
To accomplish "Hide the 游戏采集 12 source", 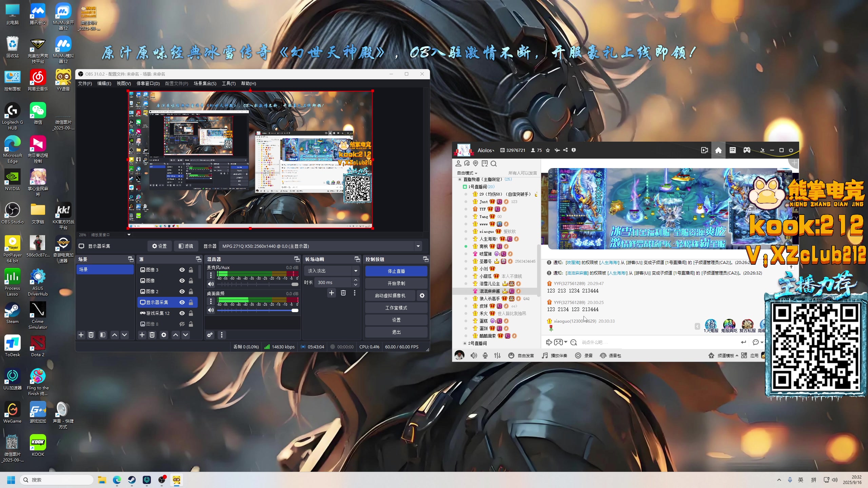I will coord(182,313).
